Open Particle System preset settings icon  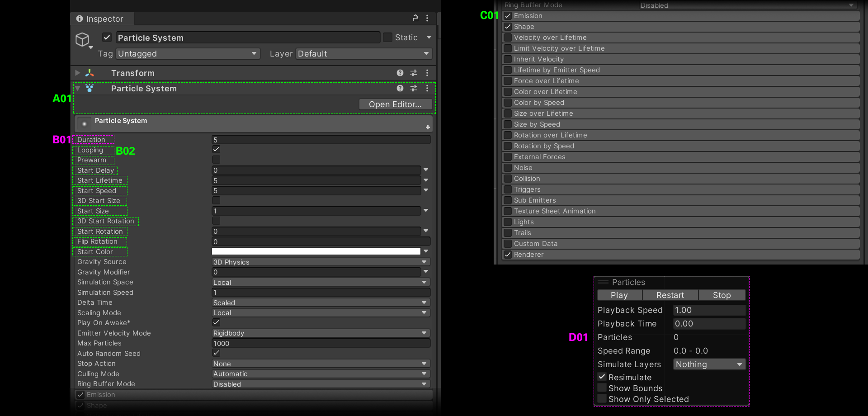pyautogui.click(x=414, y=88)
